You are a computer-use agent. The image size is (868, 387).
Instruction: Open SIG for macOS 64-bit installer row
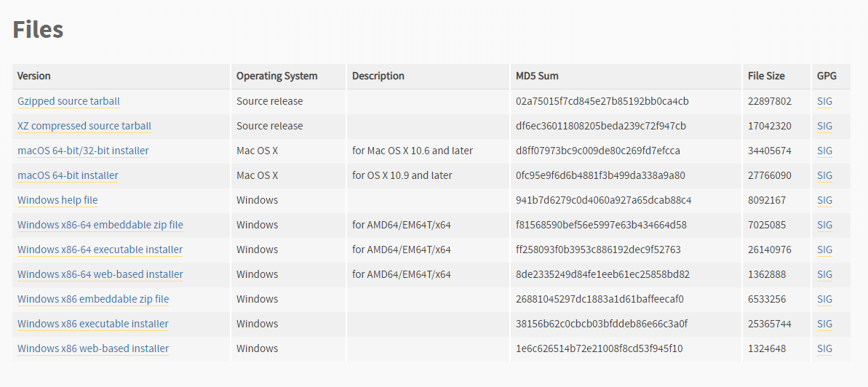coord(824,175)
